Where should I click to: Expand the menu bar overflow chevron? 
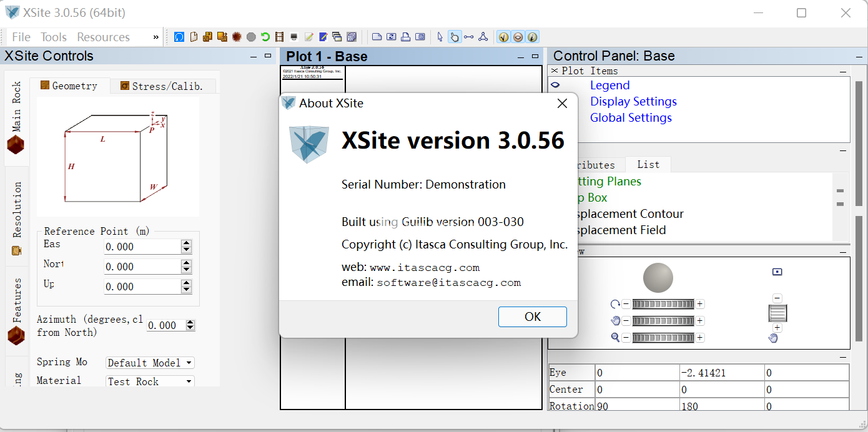coord(156,37)
